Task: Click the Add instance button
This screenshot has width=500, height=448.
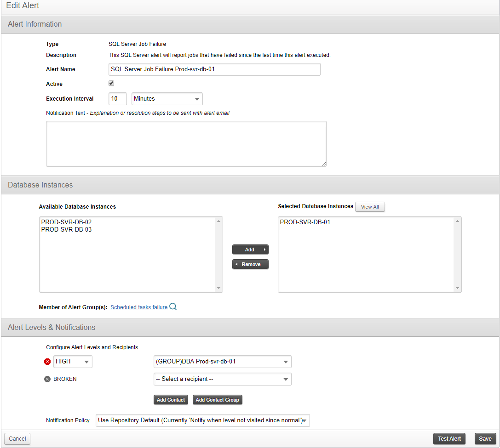Action: click(250, 250)
